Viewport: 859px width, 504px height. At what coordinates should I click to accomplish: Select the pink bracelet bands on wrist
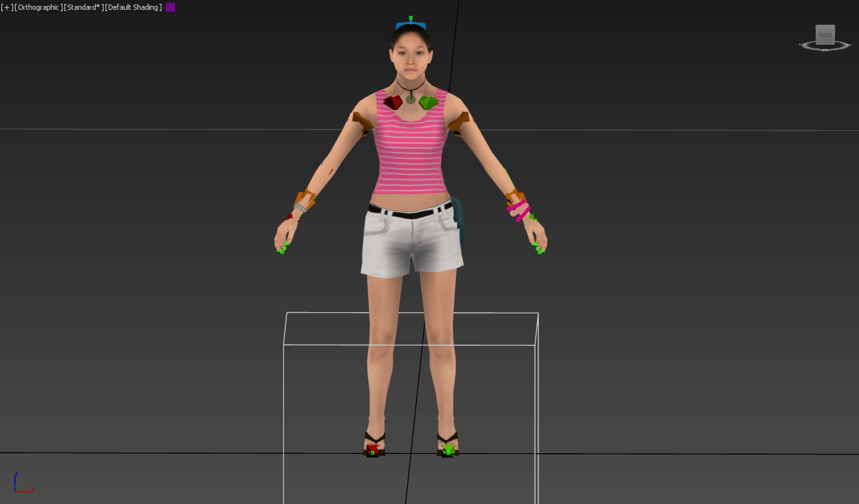click(519, 209)
